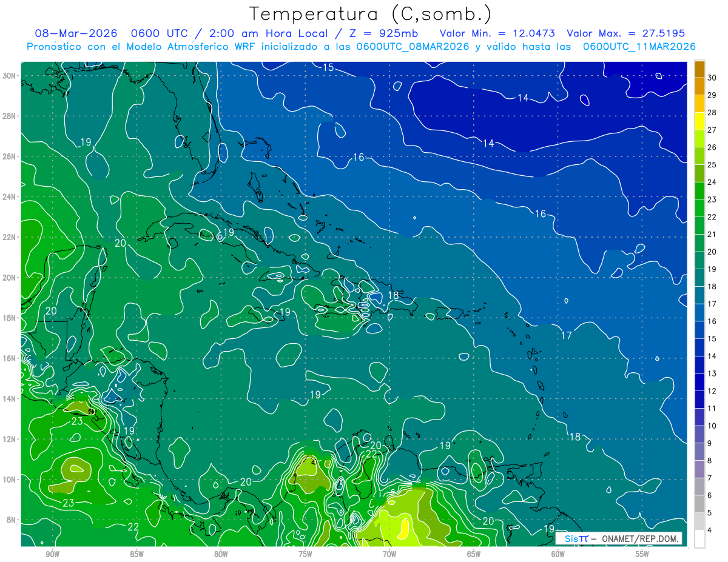Select the "Valor Min. = 12.0473" readout
This screenshot has height=562, width=728.
(497, 33)
